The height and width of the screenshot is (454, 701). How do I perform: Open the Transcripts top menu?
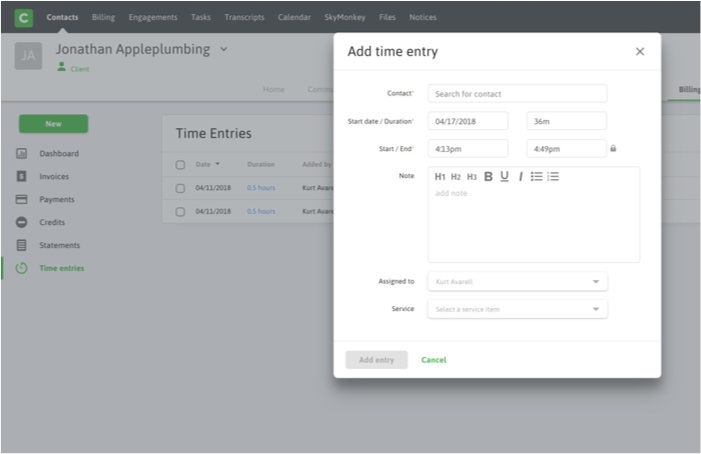click(x=244, y=17)
